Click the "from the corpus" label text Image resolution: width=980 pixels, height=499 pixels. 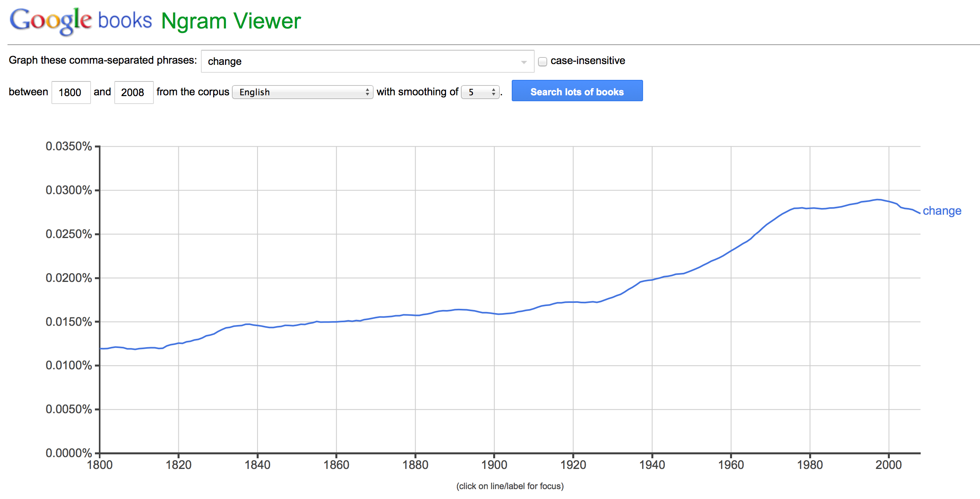click(193, 92)
